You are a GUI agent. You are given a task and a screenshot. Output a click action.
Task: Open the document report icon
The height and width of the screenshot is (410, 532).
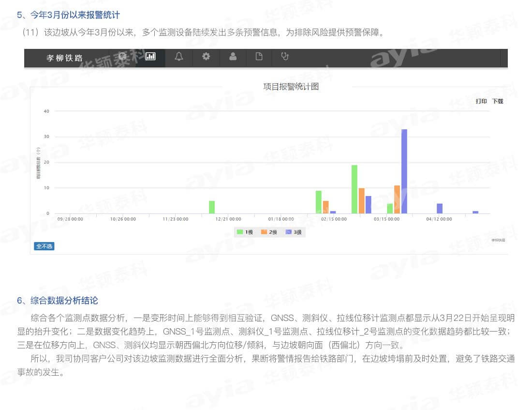click(259, 57)
